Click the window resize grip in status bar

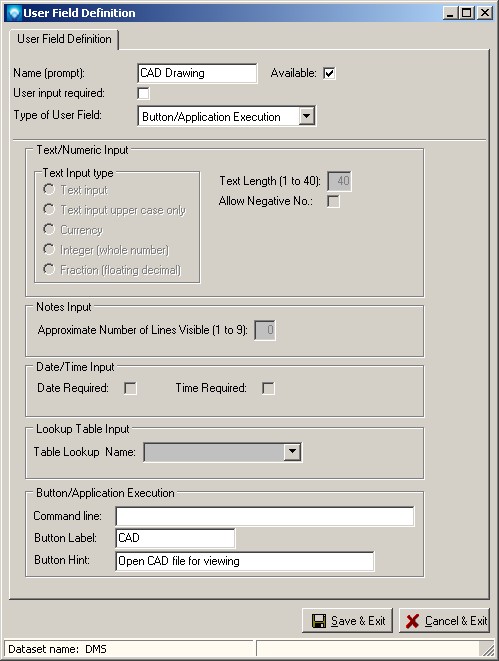coord(487,649)
